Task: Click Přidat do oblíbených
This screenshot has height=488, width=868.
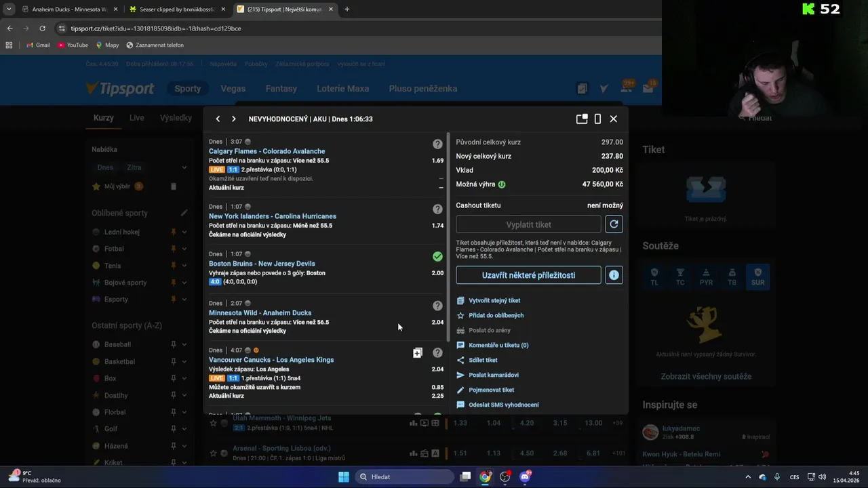Action: pyautogui.click(x=496, y=315)
